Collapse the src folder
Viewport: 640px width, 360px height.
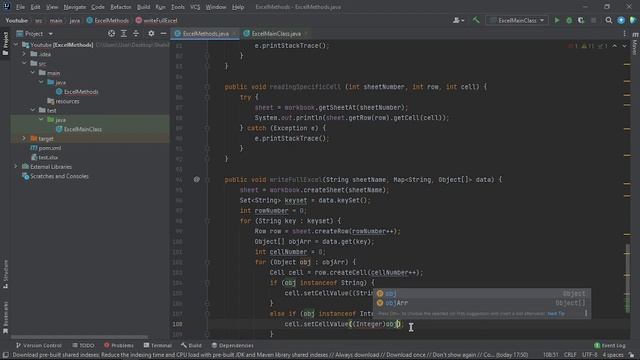[x=24, y=63]
